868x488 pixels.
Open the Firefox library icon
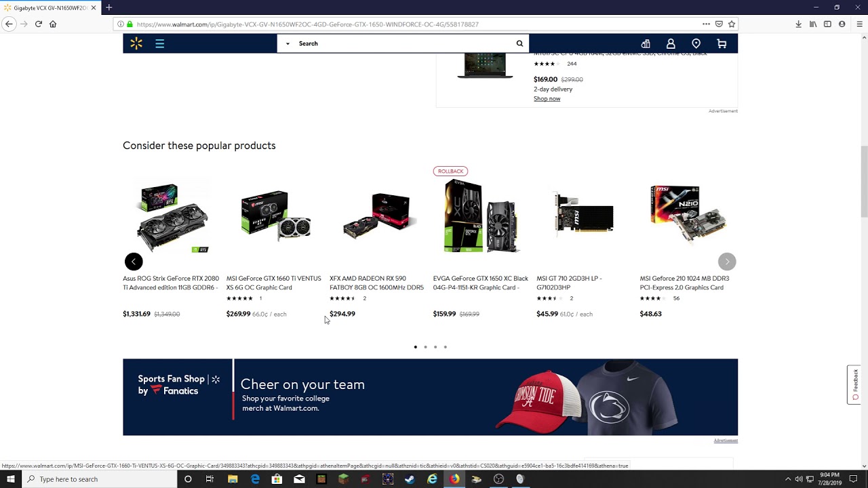point(813,24)
